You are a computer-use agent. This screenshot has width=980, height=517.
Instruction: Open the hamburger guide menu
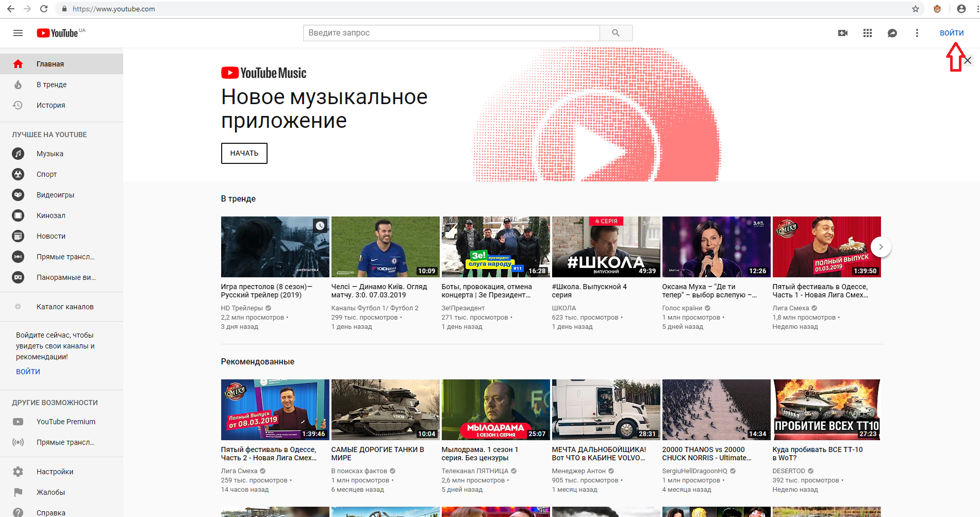pos(18,33)
